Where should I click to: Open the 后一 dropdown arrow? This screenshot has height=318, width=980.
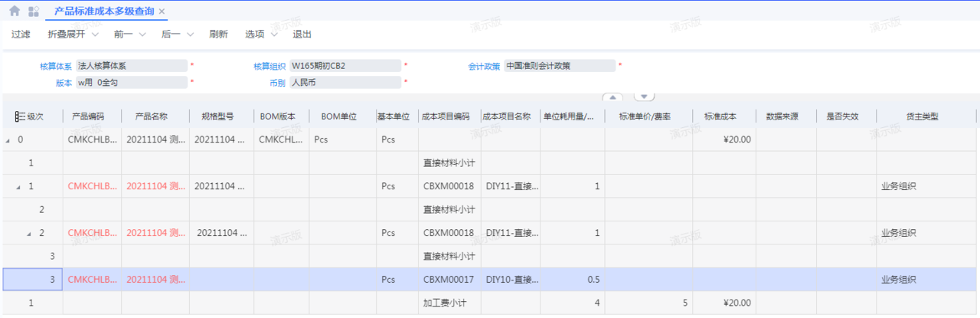tap(190, 34)
